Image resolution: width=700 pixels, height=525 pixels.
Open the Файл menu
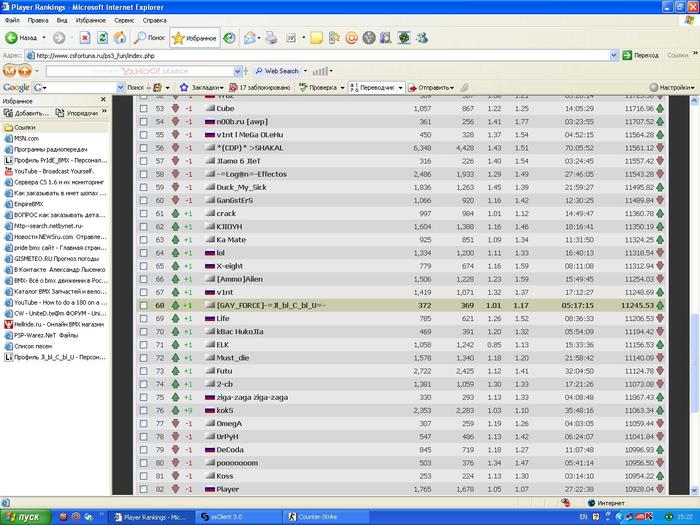coord(12,20)
